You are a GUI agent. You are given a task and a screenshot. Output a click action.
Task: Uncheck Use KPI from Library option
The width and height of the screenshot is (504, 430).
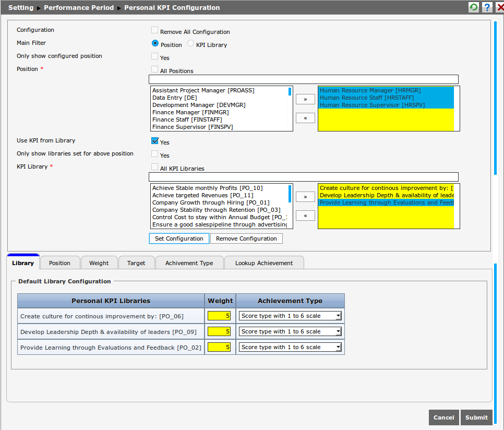(x=155, y=141)
